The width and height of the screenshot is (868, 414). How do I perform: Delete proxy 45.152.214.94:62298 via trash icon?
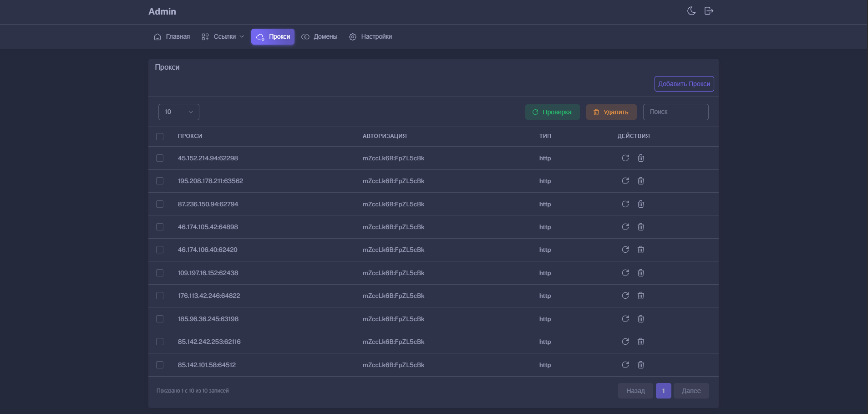pyautogui.click(x=641, y=158)
